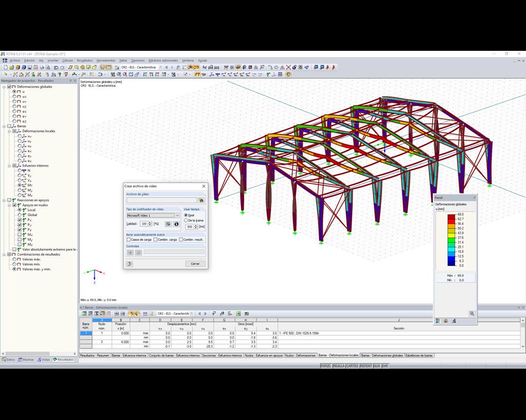
Task: Click the color scale tab icon at Panel bottom
Action: [438, 321]
